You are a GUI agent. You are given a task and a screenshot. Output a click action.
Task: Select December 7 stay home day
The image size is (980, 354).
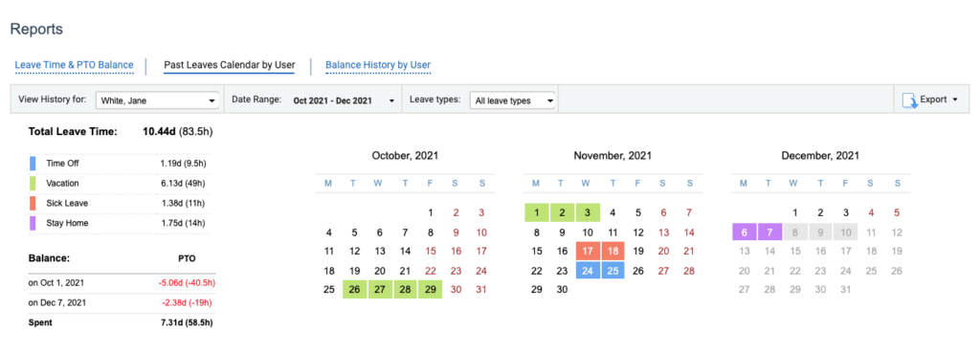point(769,232)
